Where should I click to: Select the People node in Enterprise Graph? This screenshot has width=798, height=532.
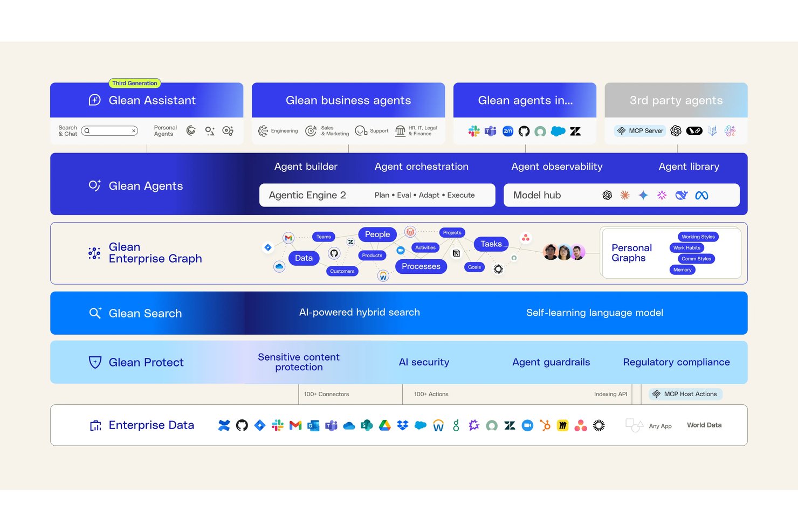[377, 234]
